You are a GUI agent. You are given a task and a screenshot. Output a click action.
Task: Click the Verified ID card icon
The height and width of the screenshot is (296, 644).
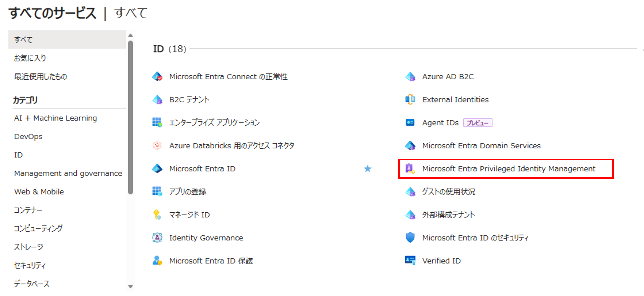click(x=410, y=261)
